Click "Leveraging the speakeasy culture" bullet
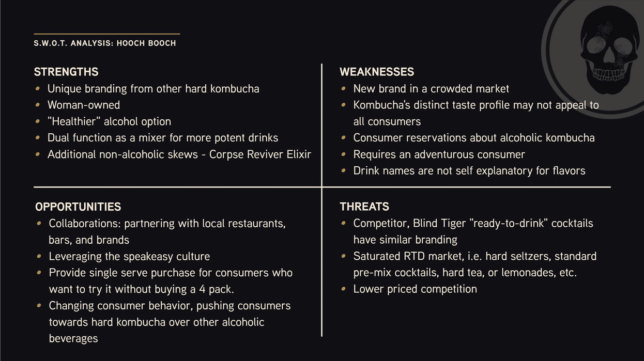 tap(129, 256)
